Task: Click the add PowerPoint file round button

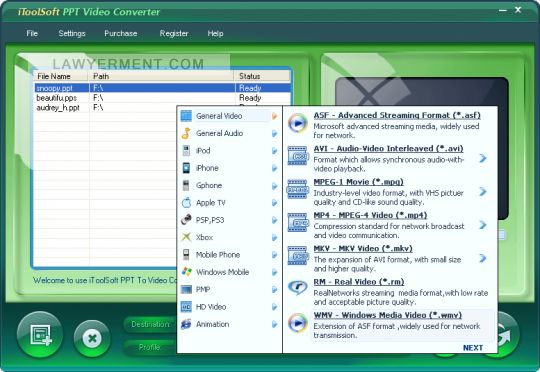Action: pyautogui.click(x=40, y=334)
